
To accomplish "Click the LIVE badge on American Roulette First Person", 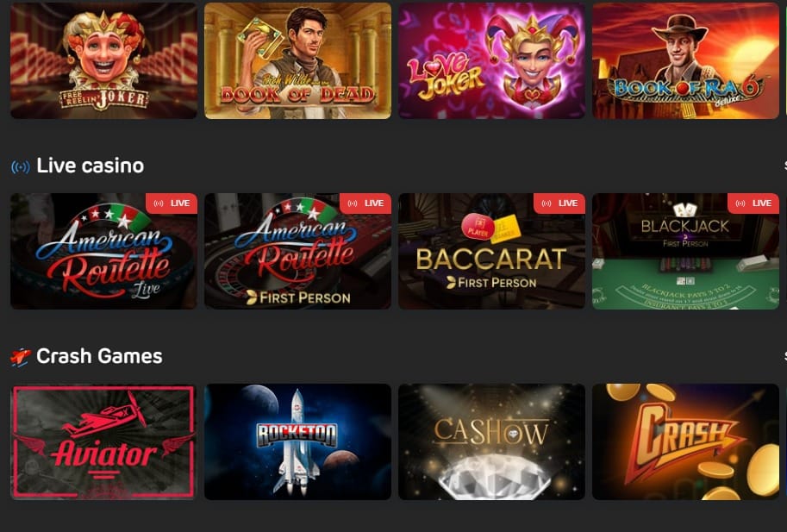I will 365,203.
